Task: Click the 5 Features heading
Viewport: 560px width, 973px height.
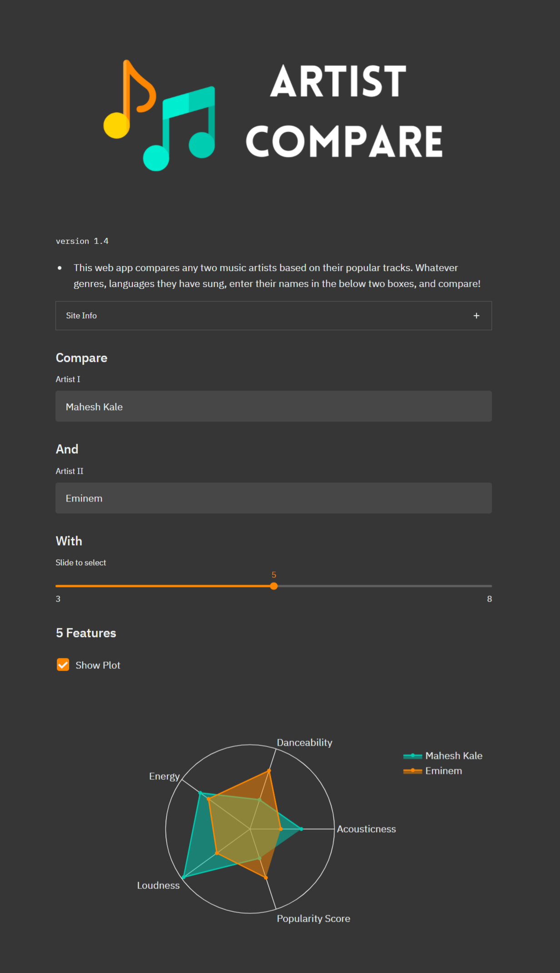Action: tap(86, 633)
